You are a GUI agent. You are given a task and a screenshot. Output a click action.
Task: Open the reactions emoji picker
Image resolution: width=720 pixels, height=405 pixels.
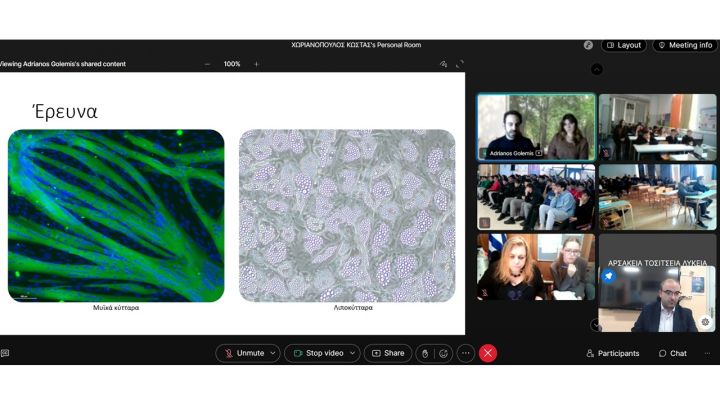coord(444,353)
